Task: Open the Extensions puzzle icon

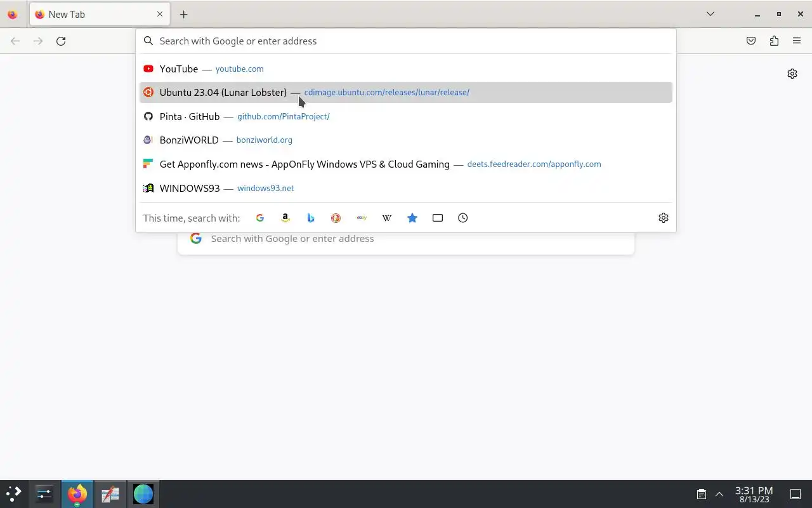Action: tap(774, 41)
